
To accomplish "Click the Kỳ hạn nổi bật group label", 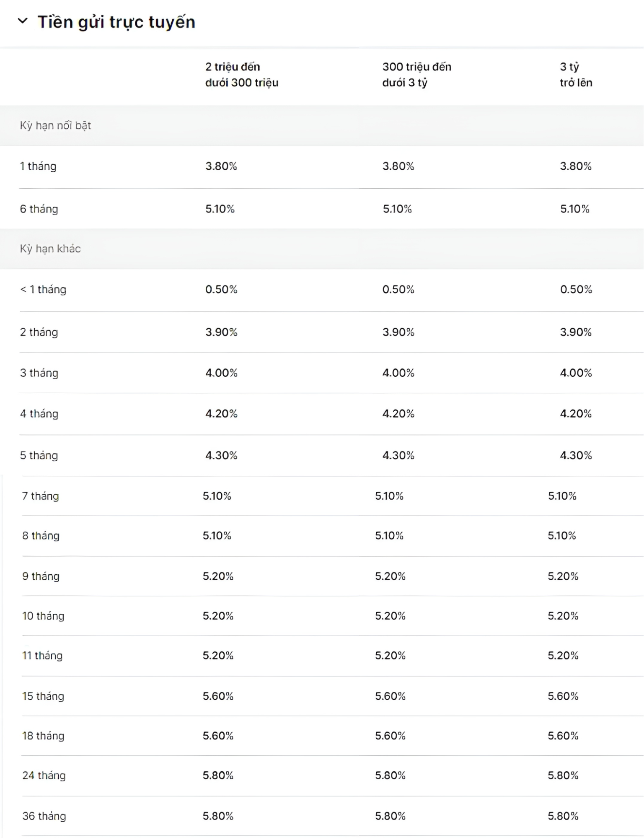I will pos(55,125).
